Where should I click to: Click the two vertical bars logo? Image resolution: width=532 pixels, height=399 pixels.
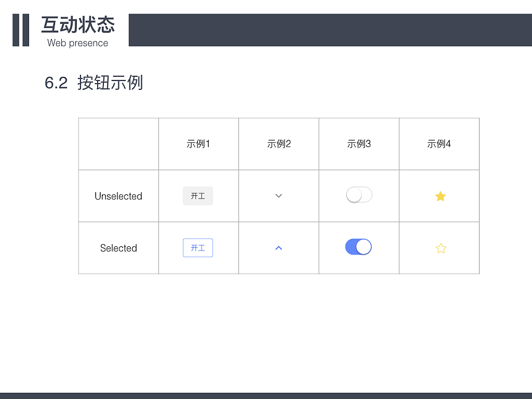(21, 30)
